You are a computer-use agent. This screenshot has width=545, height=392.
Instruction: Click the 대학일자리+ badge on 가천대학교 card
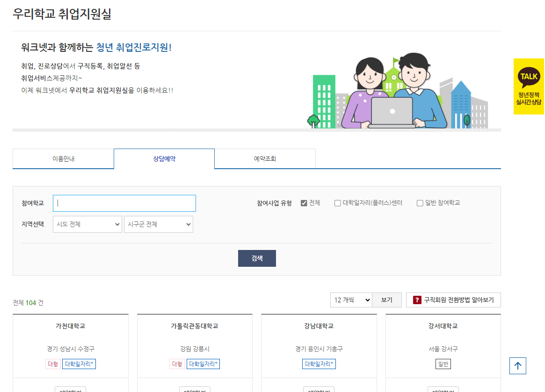(79, 364)
